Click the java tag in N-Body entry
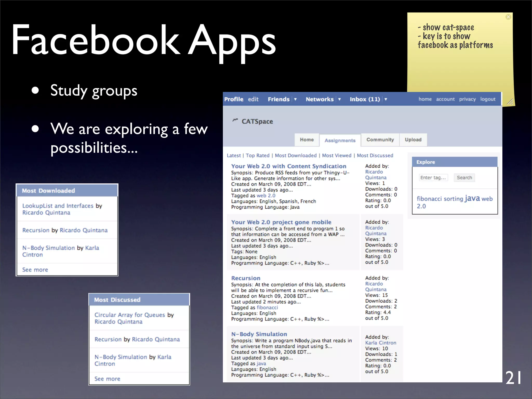Image resolution: width=532 pixels, height=399 pixels. (x=261, y=364)
